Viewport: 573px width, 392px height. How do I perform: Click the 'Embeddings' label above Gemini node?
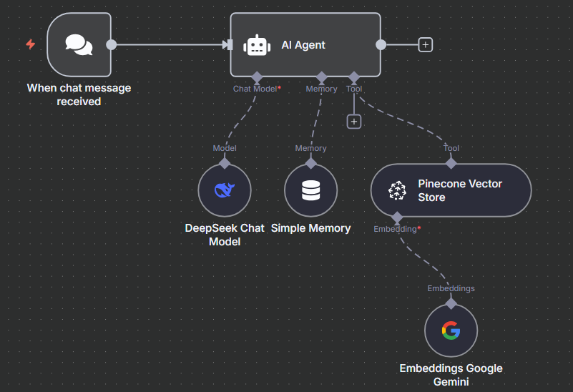point(451,288)
